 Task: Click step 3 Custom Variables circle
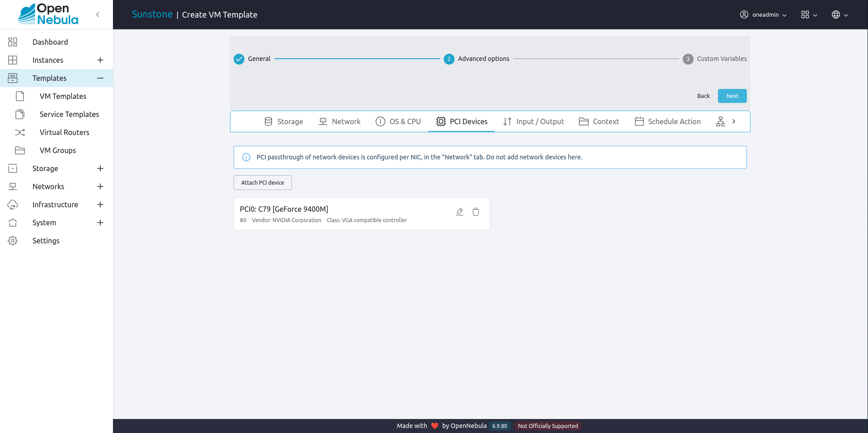pos(688,59)
